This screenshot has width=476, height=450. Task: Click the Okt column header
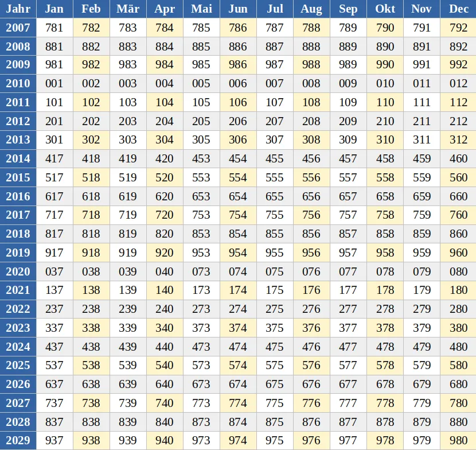(x=385, y=9)
